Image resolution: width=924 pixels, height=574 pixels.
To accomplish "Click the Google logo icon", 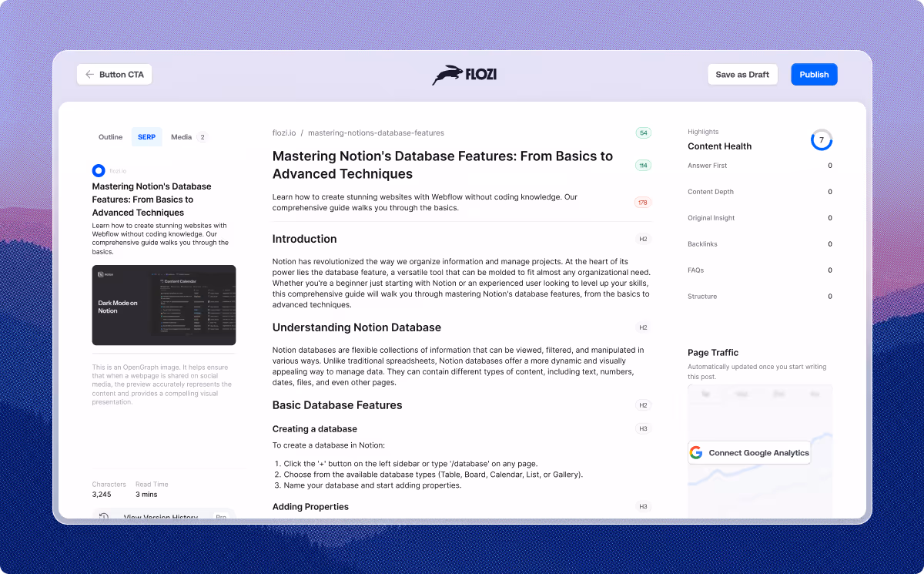I will [x=696, y=453].
